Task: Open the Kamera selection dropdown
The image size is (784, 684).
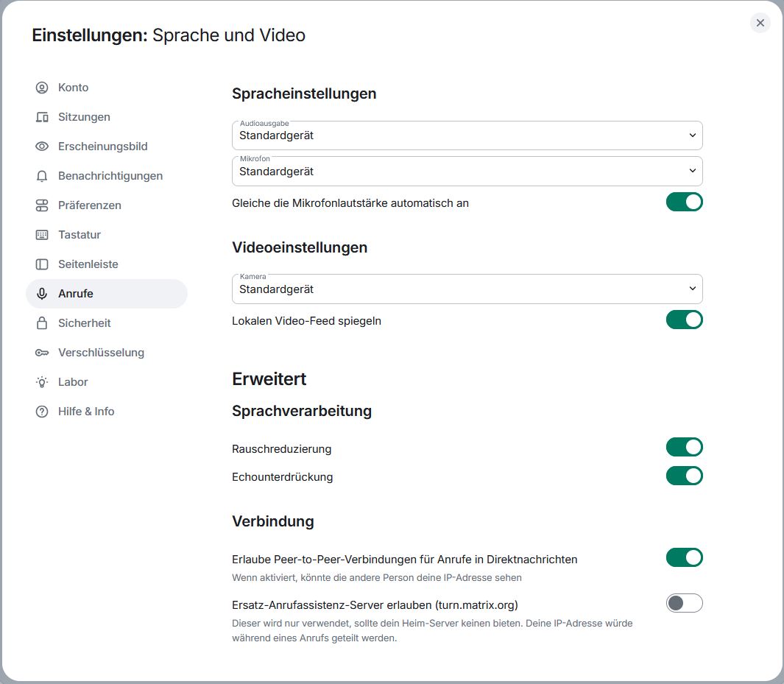Action: pyautogui.click(x=467, y=289)
